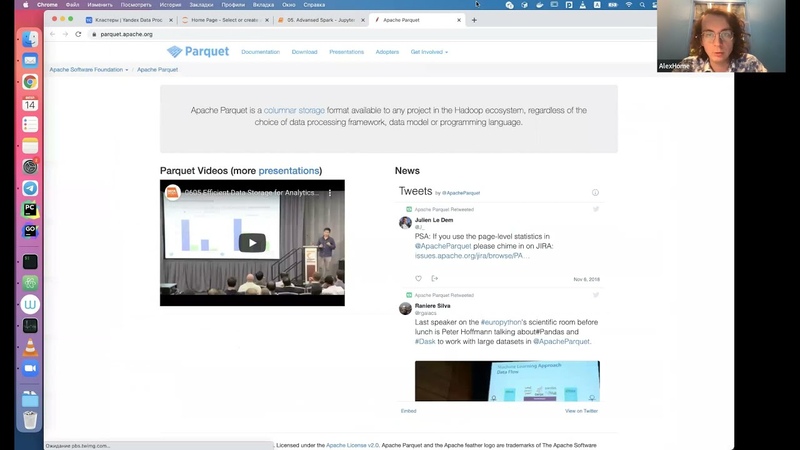Viewport: 800px width, 450px height.
Task: Click the Parquet logo
Action: click(198, 52)
